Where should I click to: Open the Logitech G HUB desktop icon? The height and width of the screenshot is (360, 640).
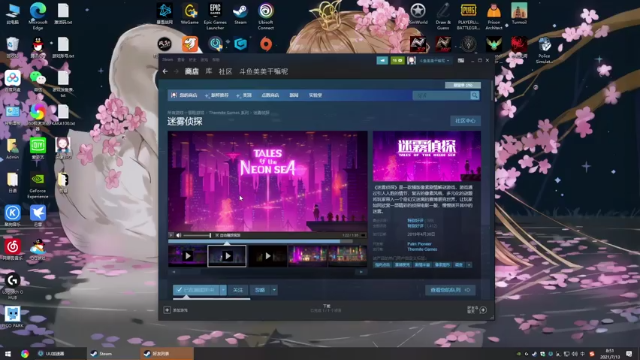[x=13, y=287]
